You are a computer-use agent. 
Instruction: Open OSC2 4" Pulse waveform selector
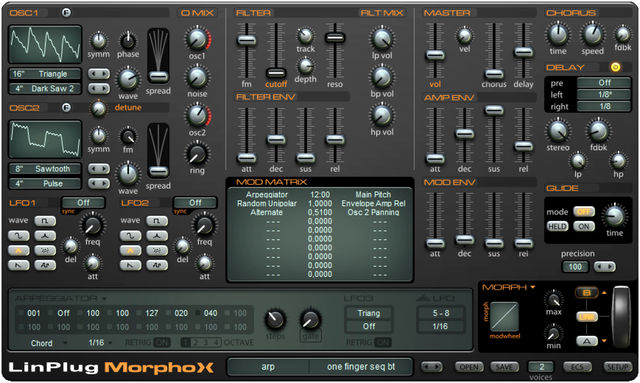(45, 183)
